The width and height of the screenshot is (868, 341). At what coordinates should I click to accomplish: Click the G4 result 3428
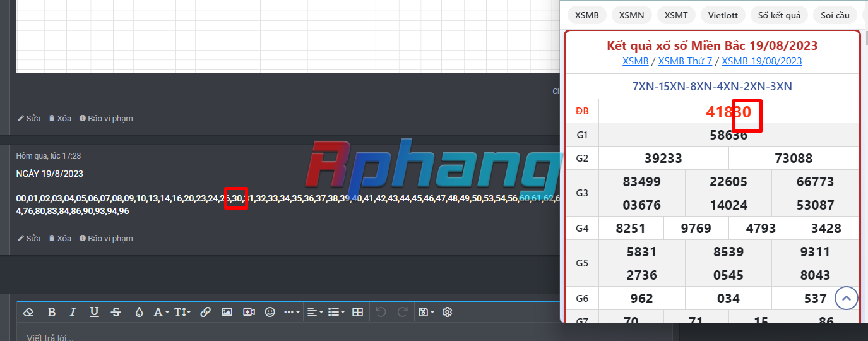click(826, 229)
